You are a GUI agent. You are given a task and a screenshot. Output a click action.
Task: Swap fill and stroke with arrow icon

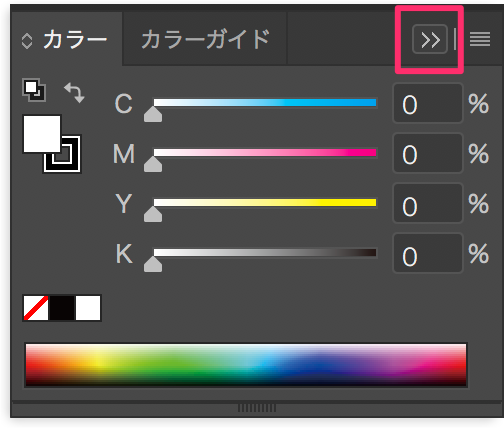74,92
